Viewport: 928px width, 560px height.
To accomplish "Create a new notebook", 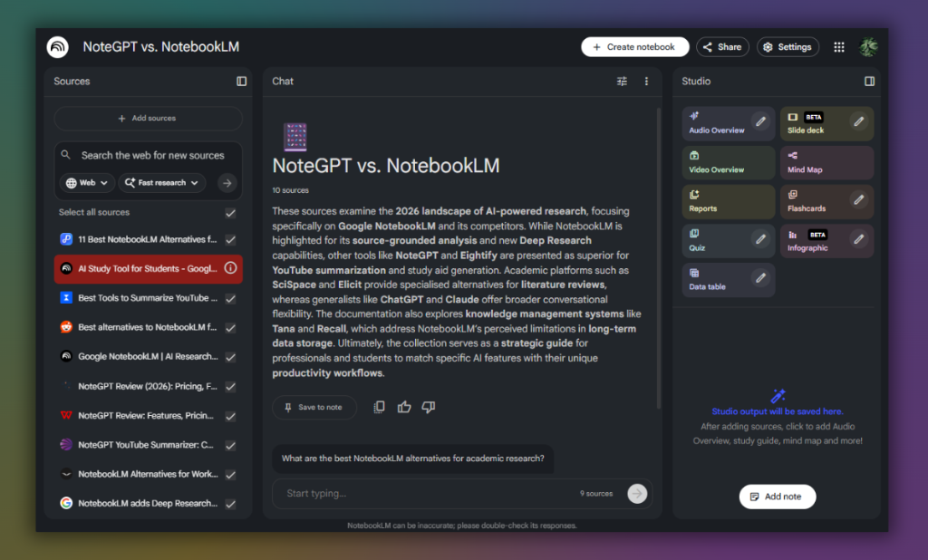I will (634, 46).
